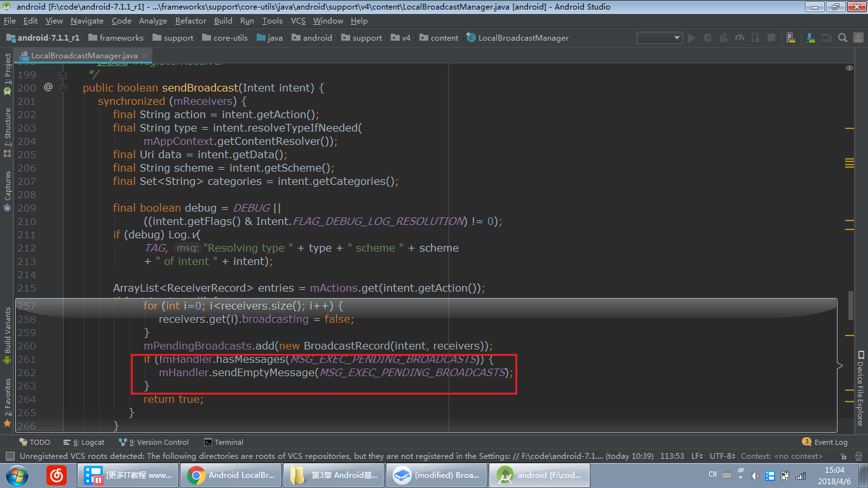The height and width of the screenshot is (488, 868).
Task: Click the AVD Manager icon in toolbar
Action: coord(790,38)
